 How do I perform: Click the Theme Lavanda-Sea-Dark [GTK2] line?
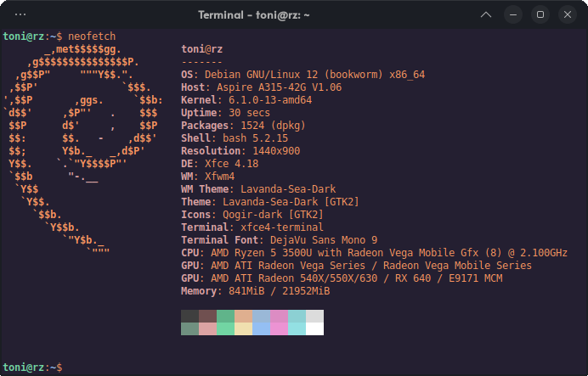coord(270,202)
